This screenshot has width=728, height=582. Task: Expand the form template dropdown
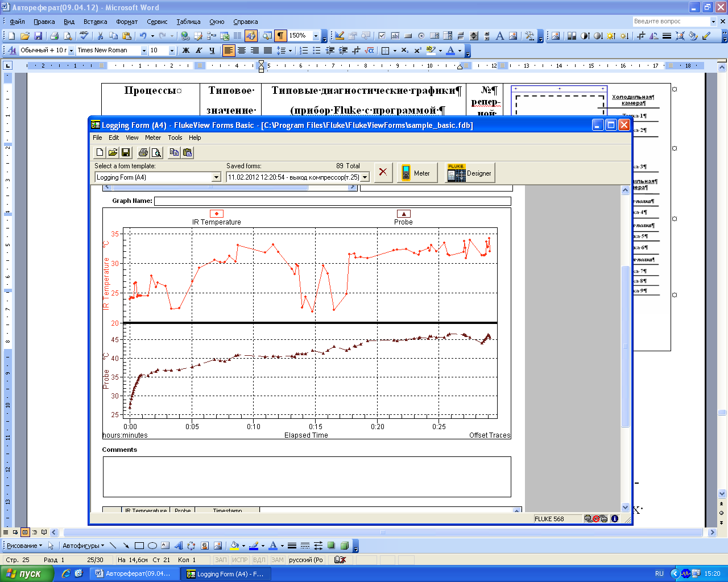coord(216,177)
